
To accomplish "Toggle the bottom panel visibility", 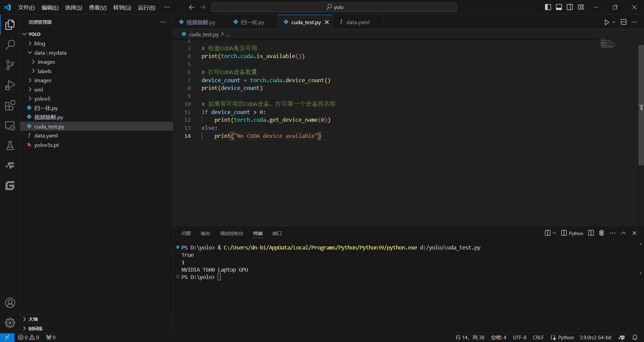I will [559, 7].
